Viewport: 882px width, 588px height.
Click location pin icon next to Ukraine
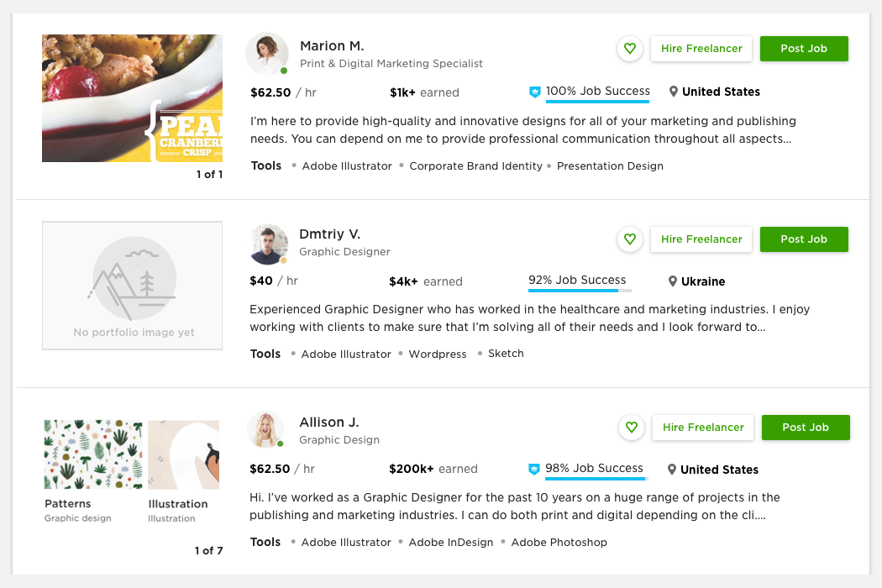673,281
